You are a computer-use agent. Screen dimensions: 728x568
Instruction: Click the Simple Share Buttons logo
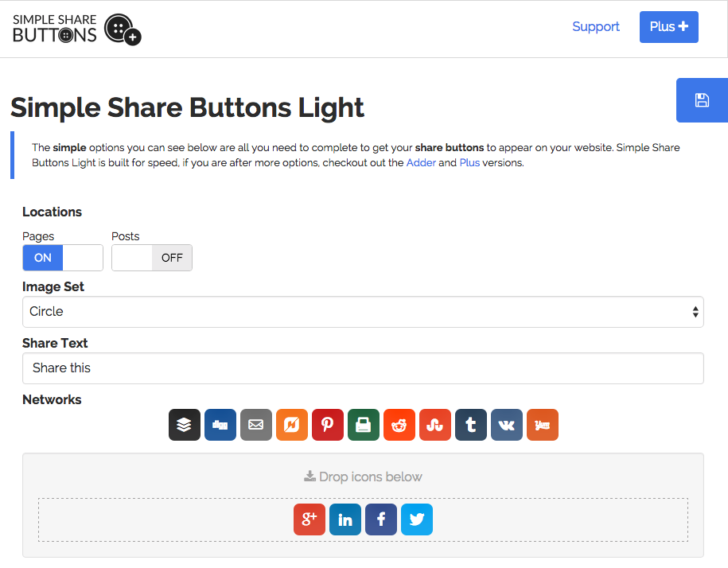76,29
